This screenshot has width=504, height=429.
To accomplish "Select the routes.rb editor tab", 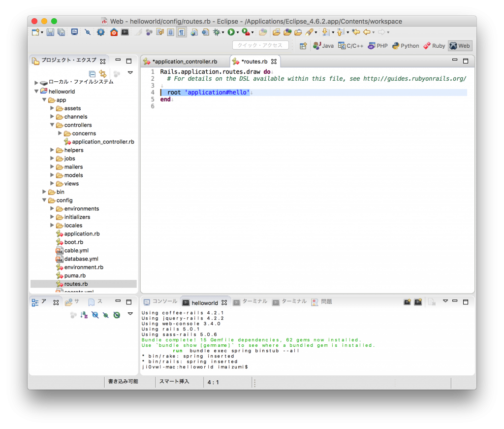I will [254, 62].
